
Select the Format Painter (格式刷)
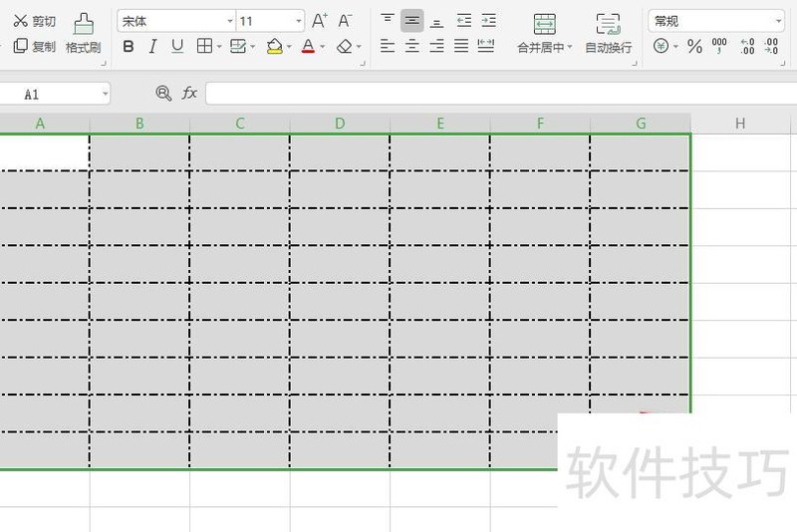pos(84,34)
